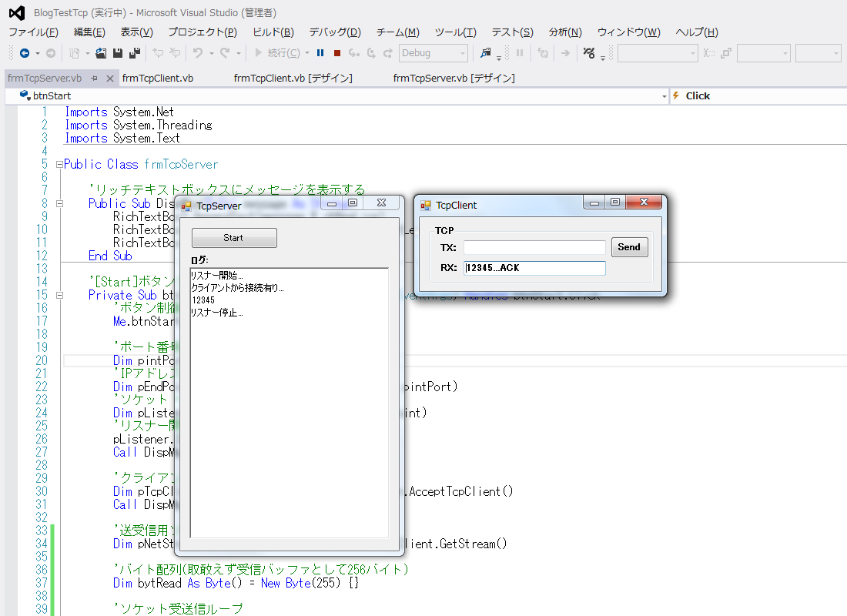Click the TcpClient window title icon
This screenshot has width=847, height=616.
[x=426, y=206]
